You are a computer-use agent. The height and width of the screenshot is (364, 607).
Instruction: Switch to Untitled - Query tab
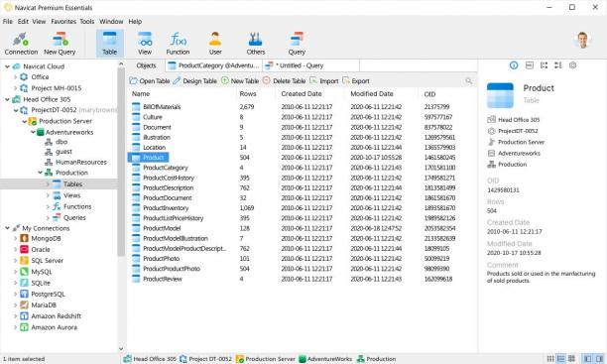(310, 65)
